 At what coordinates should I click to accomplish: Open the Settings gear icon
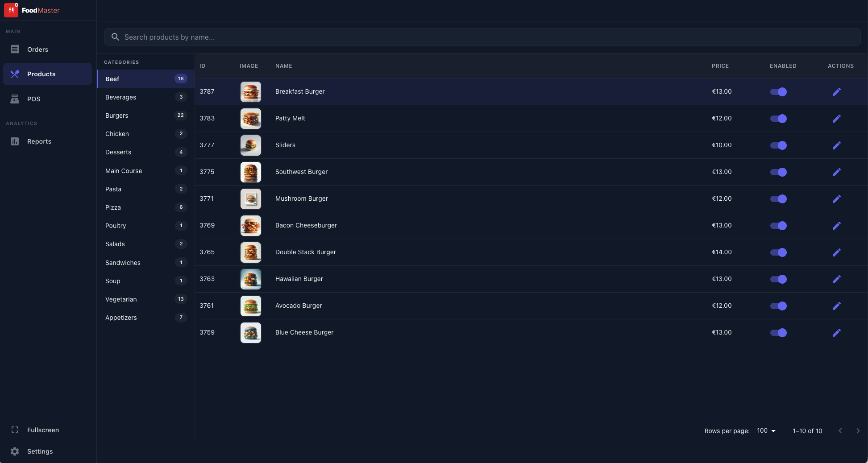coord(15,451)
